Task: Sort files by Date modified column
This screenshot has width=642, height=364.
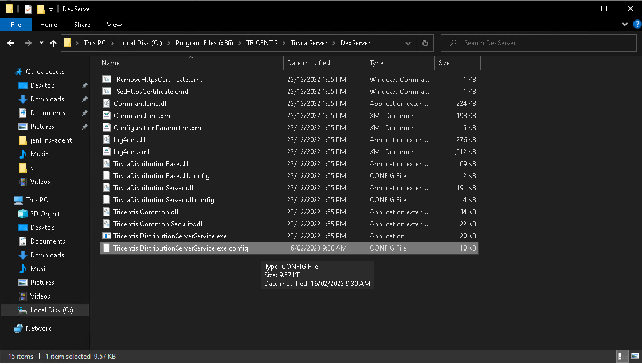Action: pyautogui.click(x=308, y=63)
